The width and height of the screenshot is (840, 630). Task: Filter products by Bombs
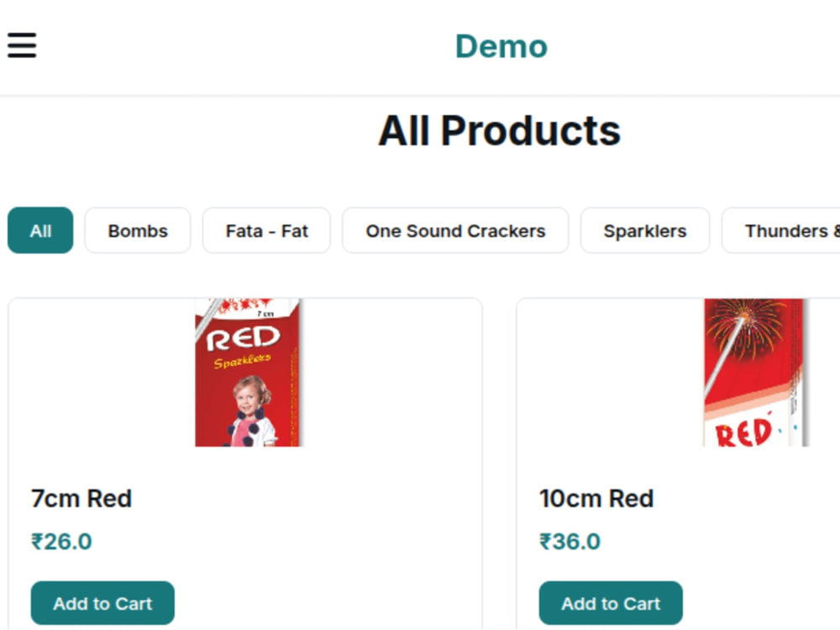138,230
